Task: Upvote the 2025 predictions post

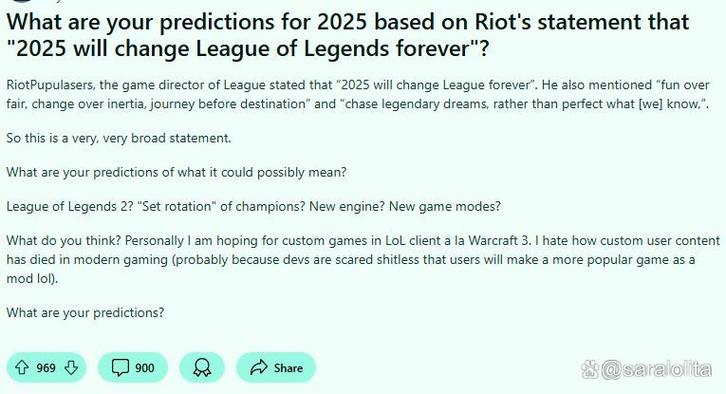Action: [22, 368]
